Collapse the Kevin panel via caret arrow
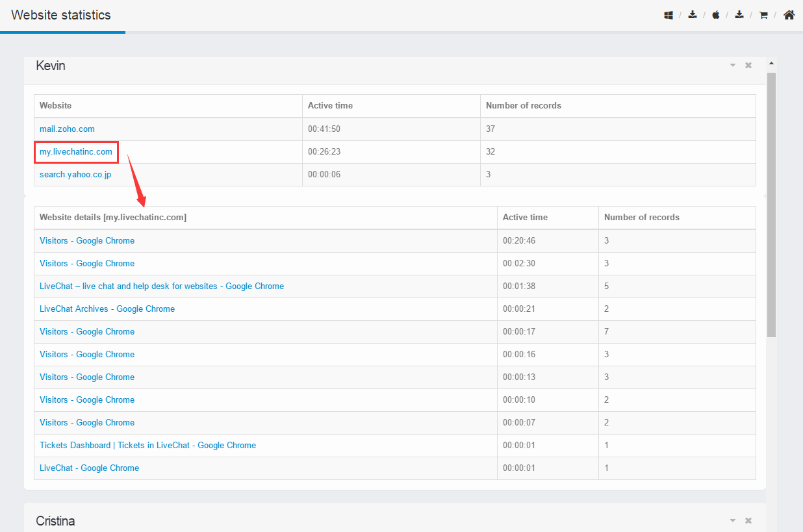 coord(733,66)
